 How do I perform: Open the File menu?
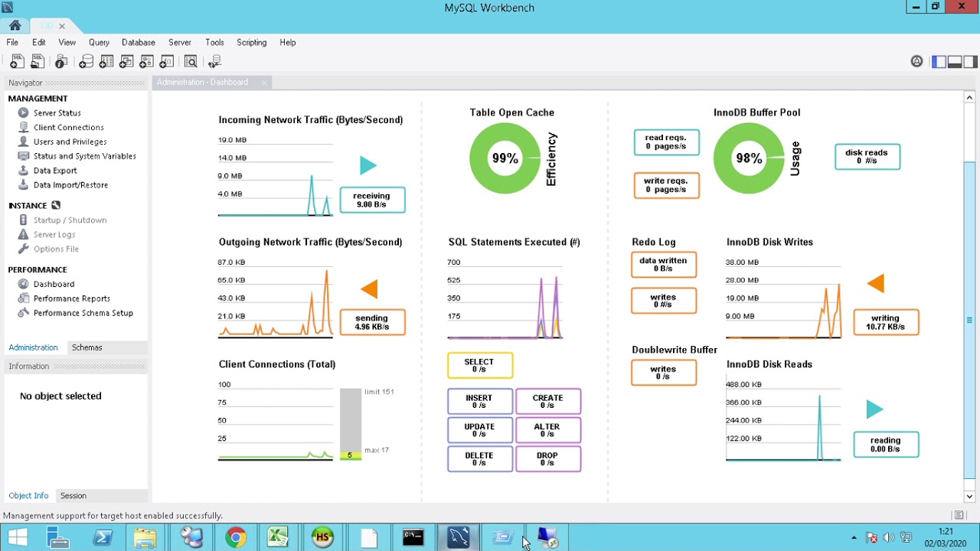point(12,43)
